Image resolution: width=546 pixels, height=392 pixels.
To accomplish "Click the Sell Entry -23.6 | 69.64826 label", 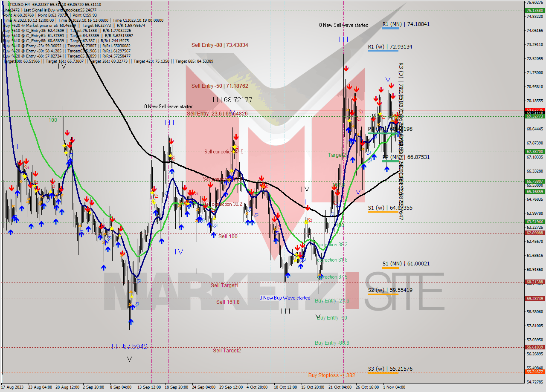I will (217, 114).
